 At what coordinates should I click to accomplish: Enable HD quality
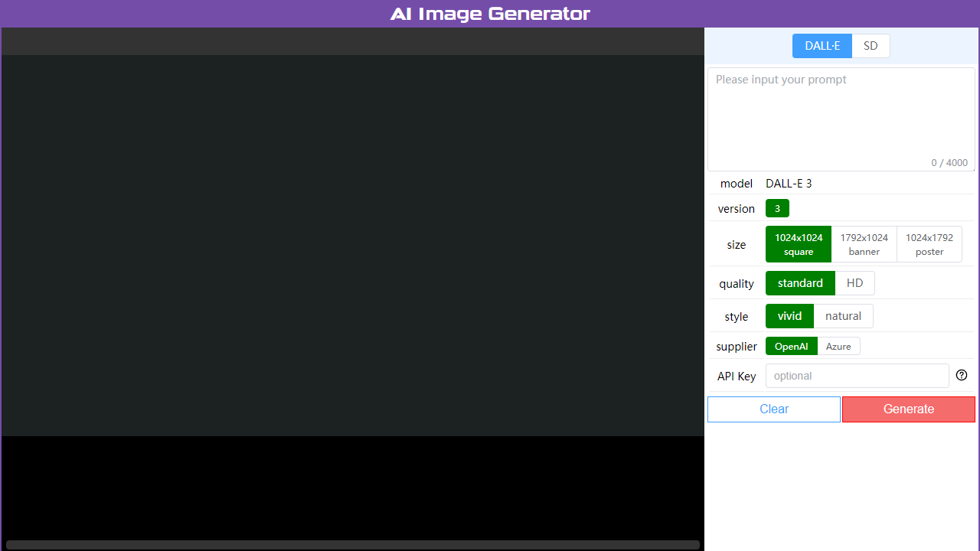(855, 282)
